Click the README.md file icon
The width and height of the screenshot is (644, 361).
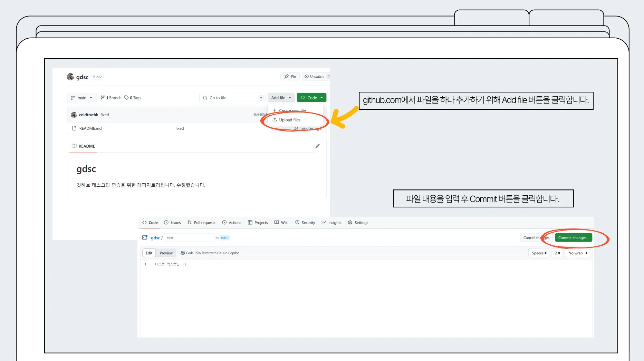[x=74, y=128]
